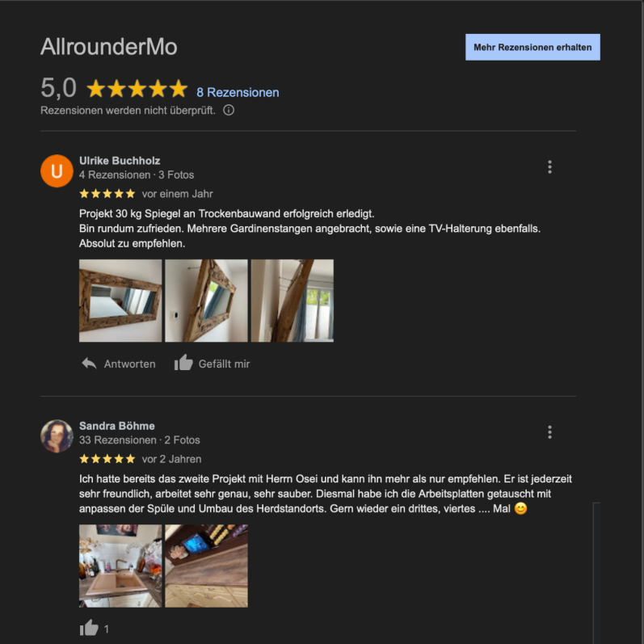644x644 pixels.
Task: Open three-dot menu for Ulrike Buchholz review
Action: [x=549, y=166]
